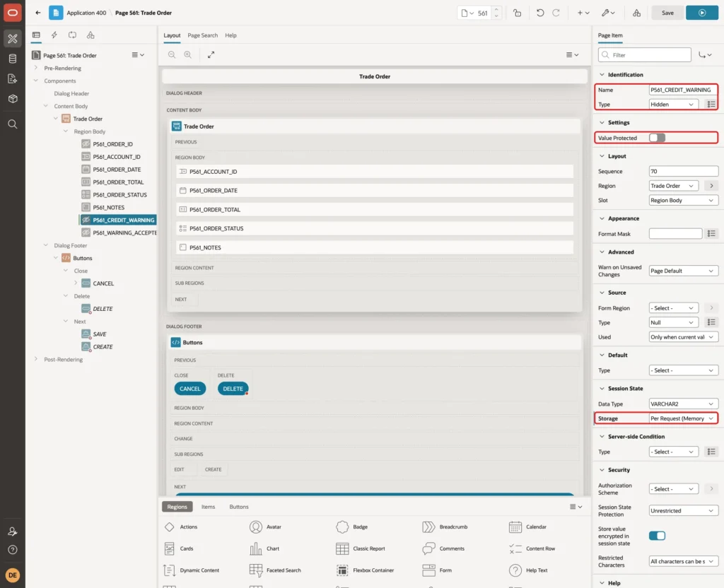Click the Save button
Viewport: 724px width, 588px height.
point(667,13)
